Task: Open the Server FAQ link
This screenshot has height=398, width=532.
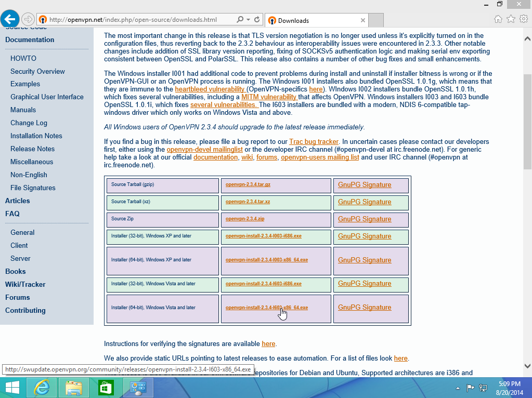Action: pos(20,258)
